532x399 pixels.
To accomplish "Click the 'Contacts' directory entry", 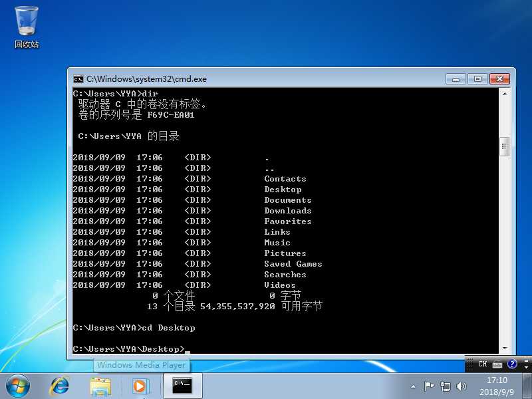I will pyautogui.click(x=285, y=179).
